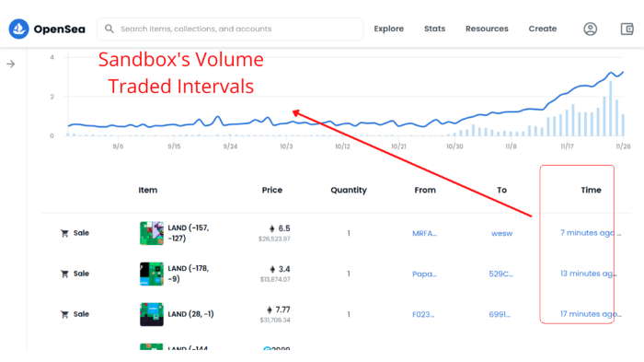Open seller account Papa...
Screen dimensions: 644x362
pos(424,274)
